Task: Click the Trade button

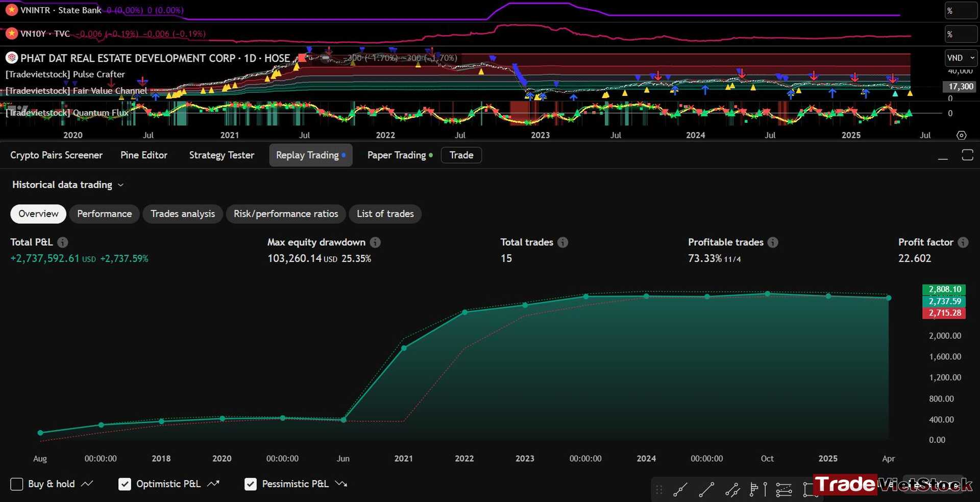Action: 461,155
